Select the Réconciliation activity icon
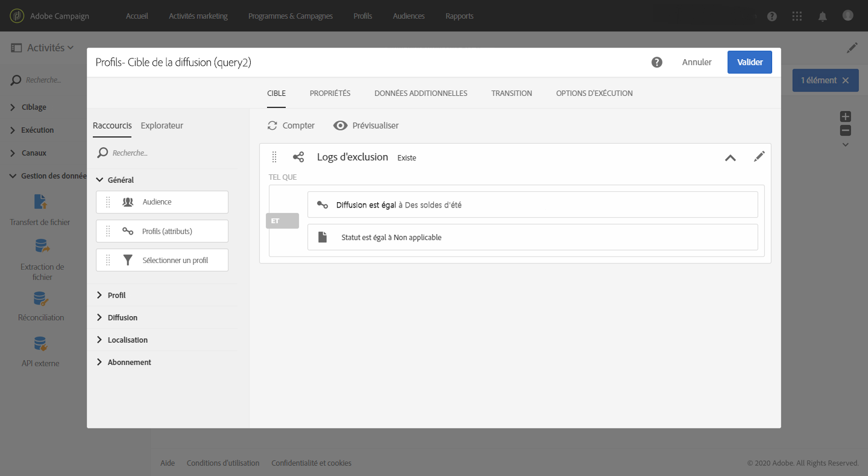The width and height of the screenshot is (868, 476). (x=41, y=299)
